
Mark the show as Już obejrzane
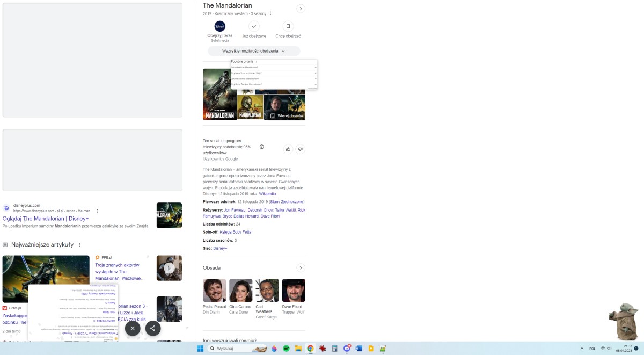click(254, 26)
